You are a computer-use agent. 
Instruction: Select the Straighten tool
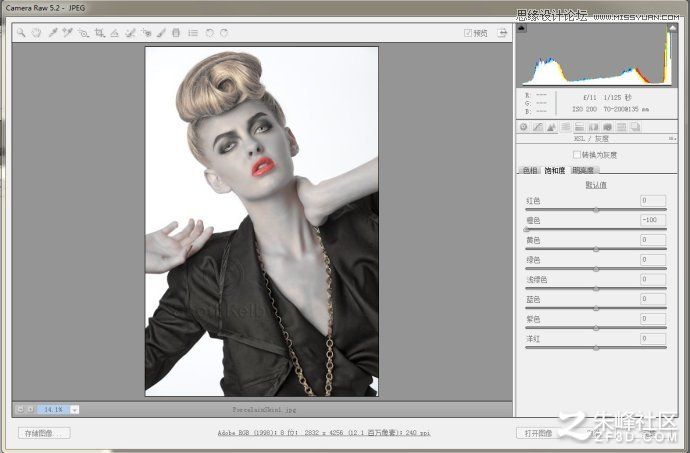point(114,33)
